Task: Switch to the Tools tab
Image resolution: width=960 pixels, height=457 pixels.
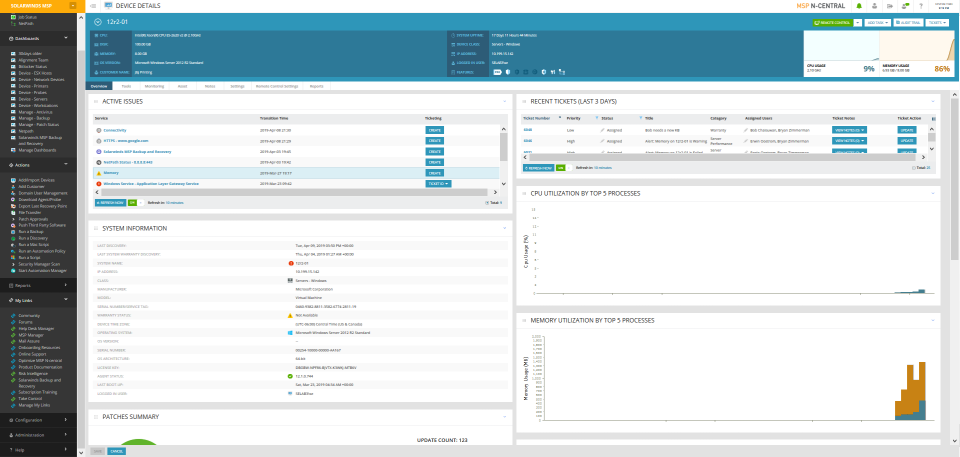Action: point(126,86)
